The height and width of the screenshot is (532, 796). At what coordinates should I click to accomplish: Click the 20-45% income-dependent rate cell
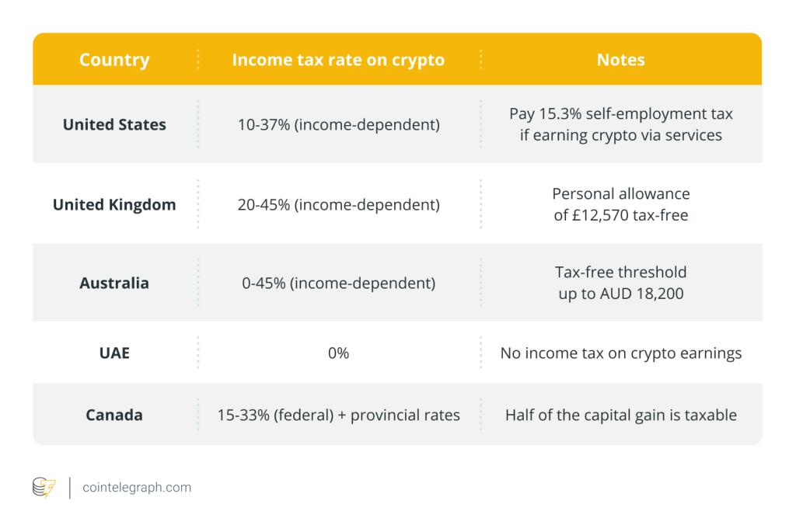(x=338, y=205)
